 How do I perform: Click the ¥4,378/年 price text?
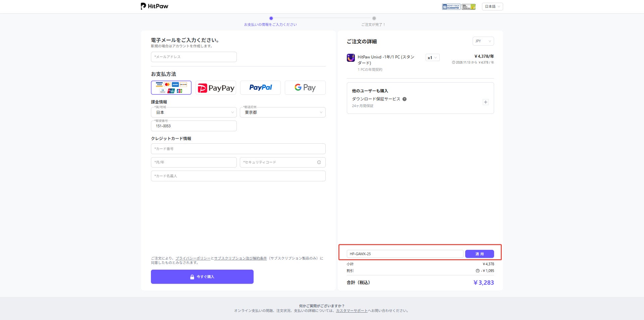click(x=484, y=56)
